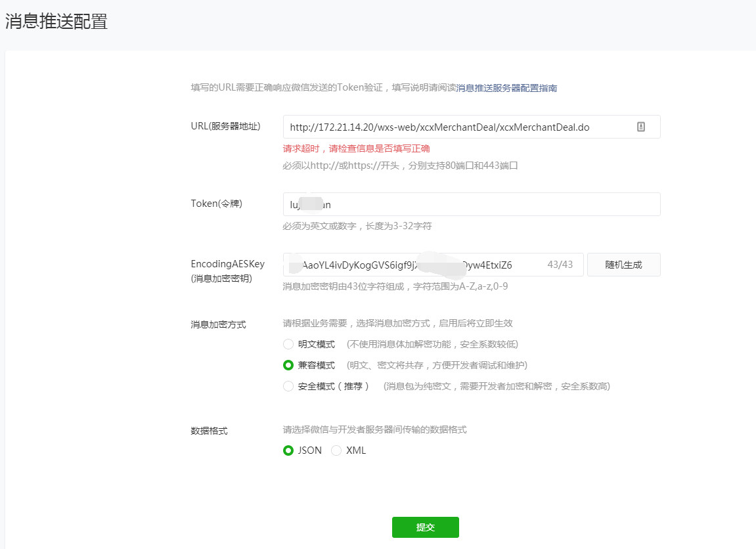Select XML as the data format
Image resolution: width=756 pixels, height=549 pixels.
pyautogui.click(x=336, y=450)
